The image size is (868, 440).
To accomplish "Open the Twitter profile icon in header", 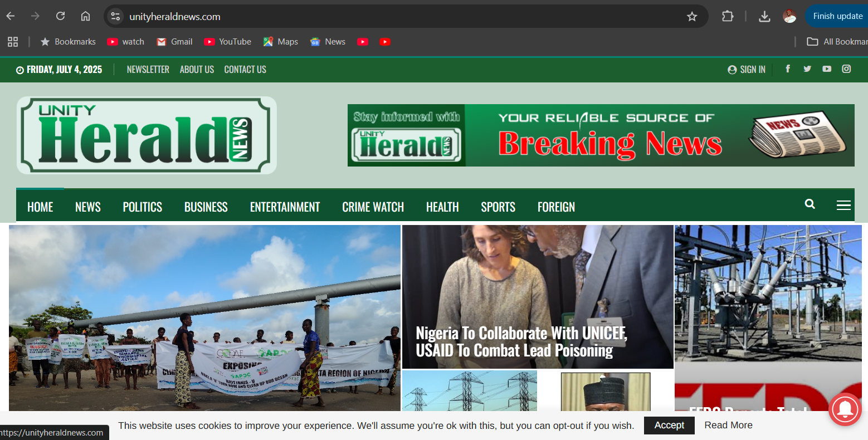I will pos(807,69).
